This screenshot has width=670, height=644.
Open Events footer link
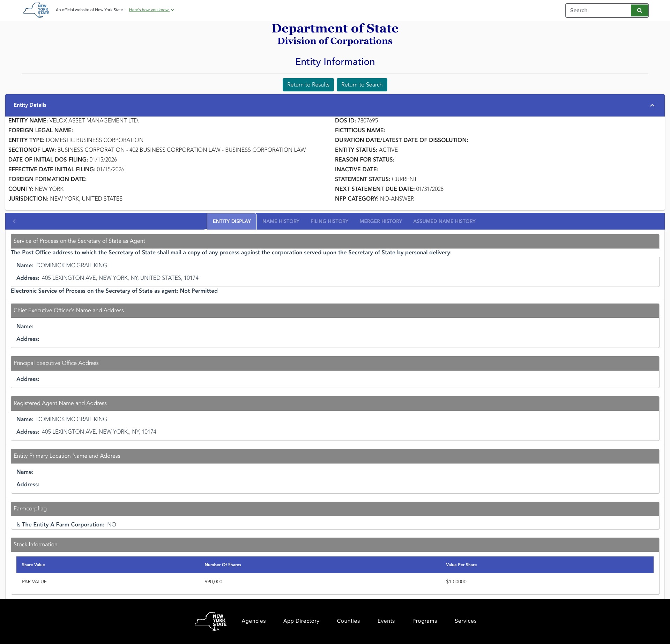click(x=386, y=621)
